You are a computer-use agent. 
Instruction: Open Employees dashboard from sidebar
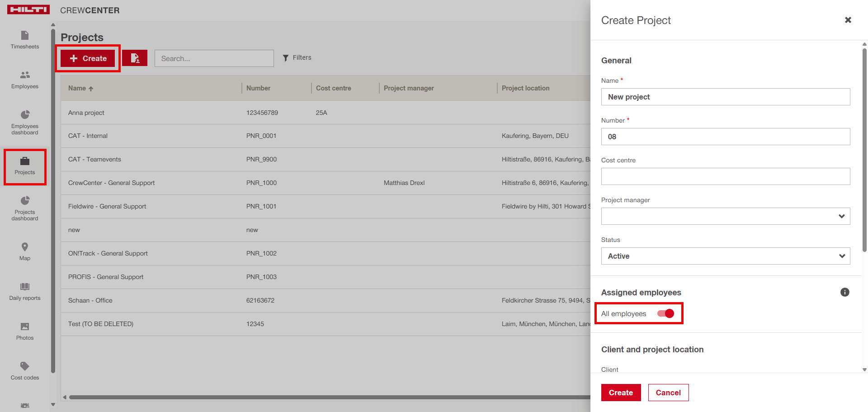(25, 122)
